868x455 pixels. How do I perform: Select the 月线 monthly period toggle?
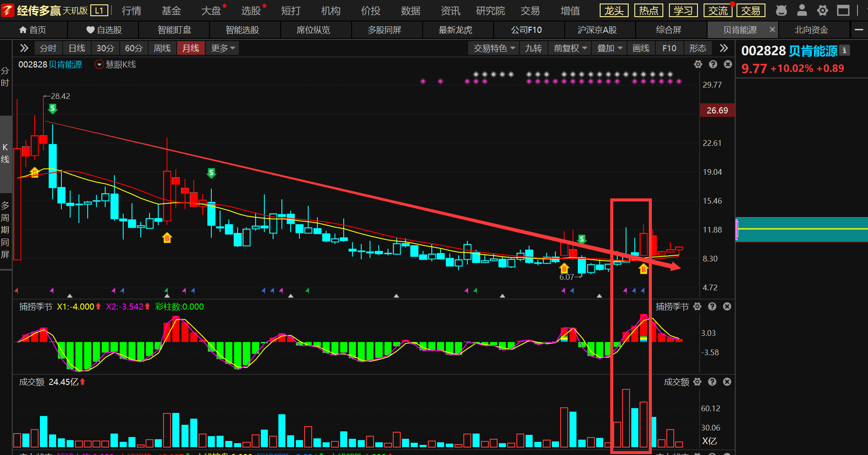191,48
